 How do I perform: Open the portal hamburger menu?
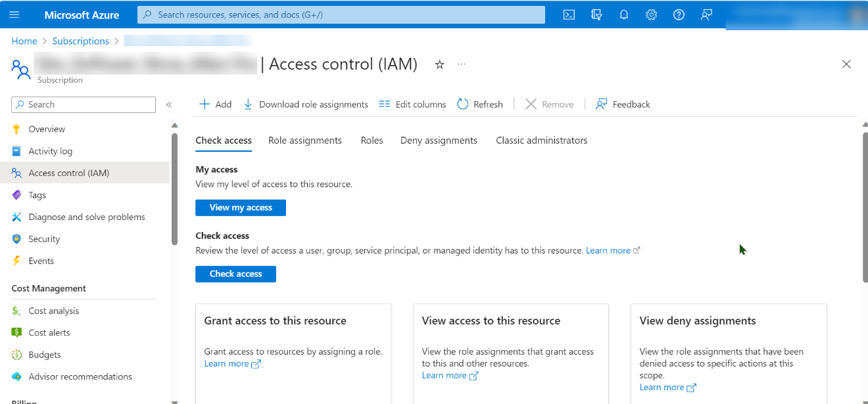click(14, 14)
